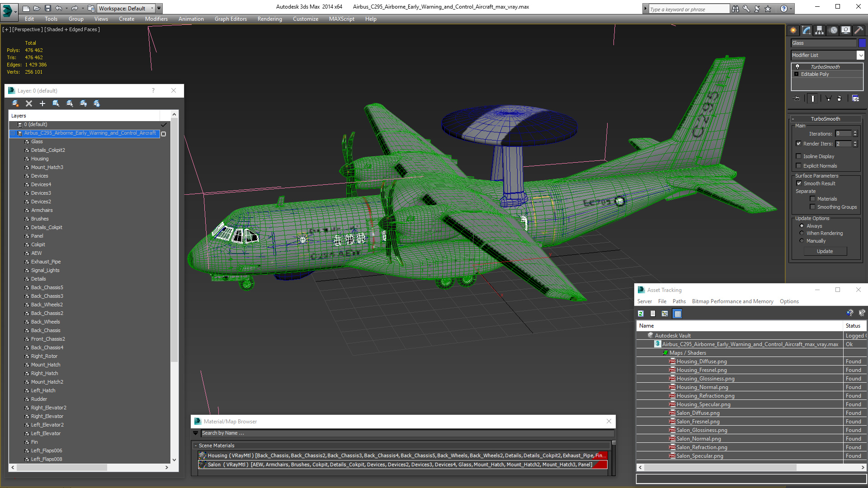Enable the Isoline Display checkbox

coord(799,156)
